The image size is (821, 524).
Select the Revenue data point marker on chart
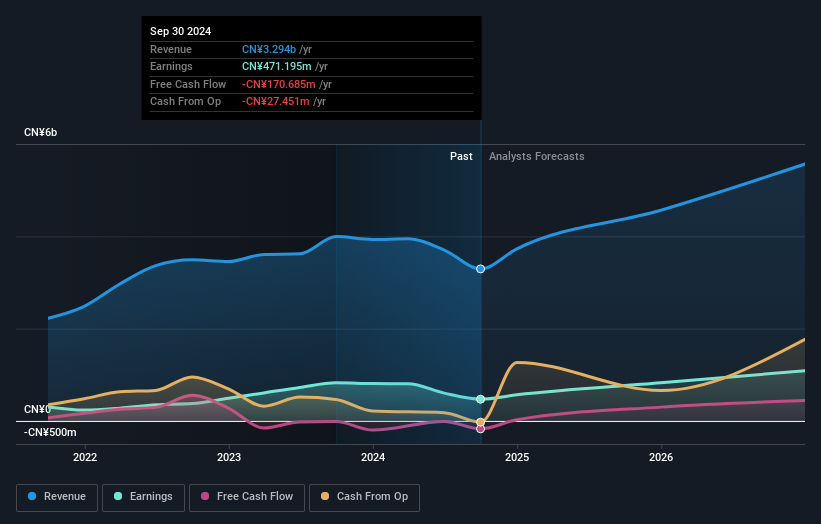click(x=481, y=269)
